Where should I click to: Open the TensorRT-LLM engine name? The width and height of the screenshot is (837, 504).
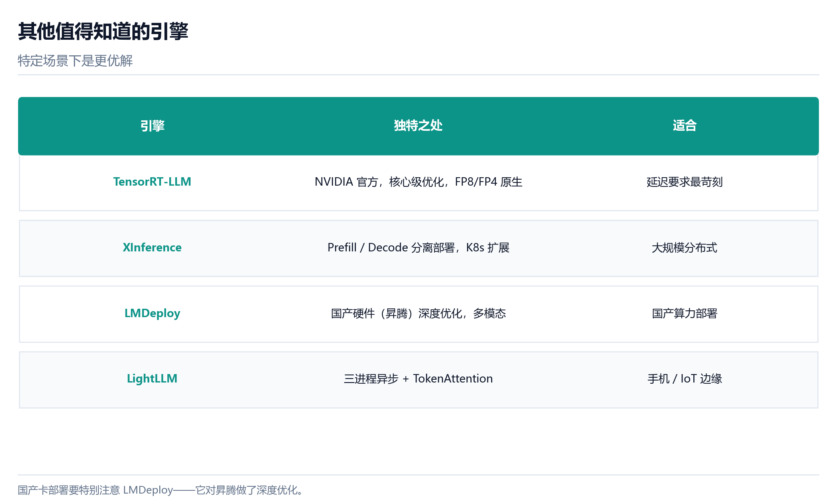[152, 182]
